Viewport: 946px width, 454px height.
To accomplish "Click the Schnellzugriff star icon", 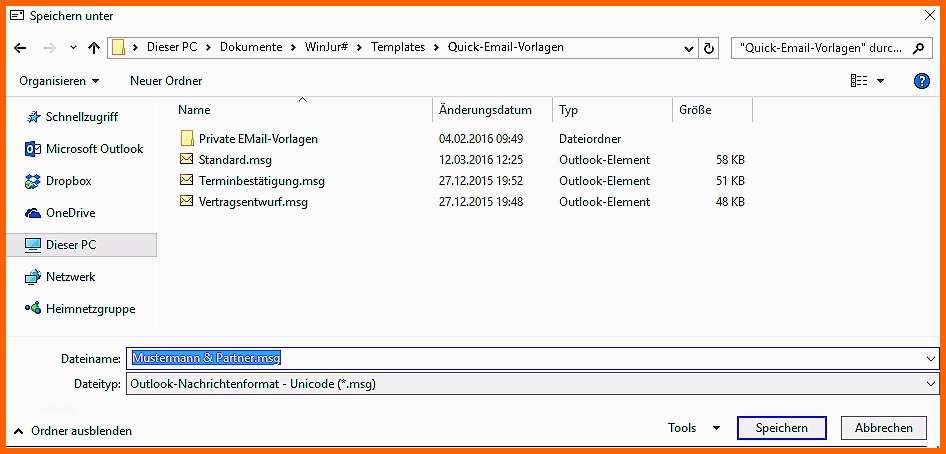I will (33, 117).
